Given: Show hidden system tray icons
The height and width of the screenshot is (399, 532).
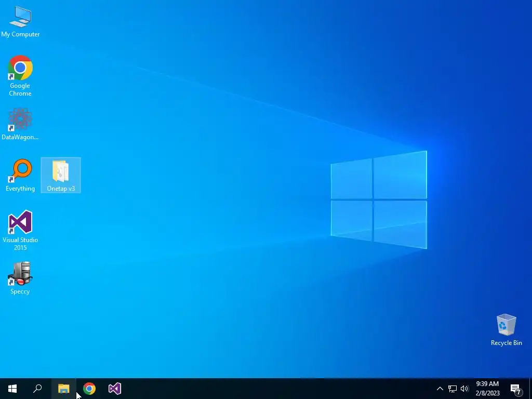Looking at the screenshot, I should click(440, 389).
